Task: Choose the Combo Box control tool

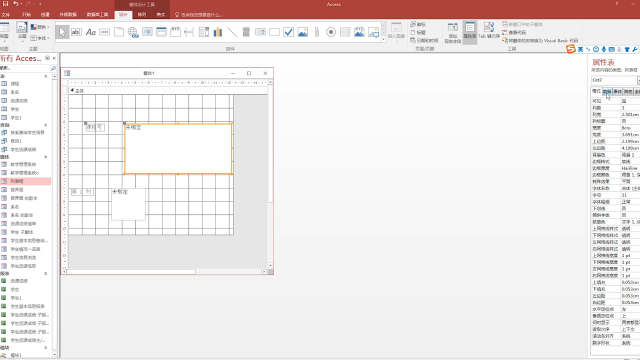Action: click(204, 32)
